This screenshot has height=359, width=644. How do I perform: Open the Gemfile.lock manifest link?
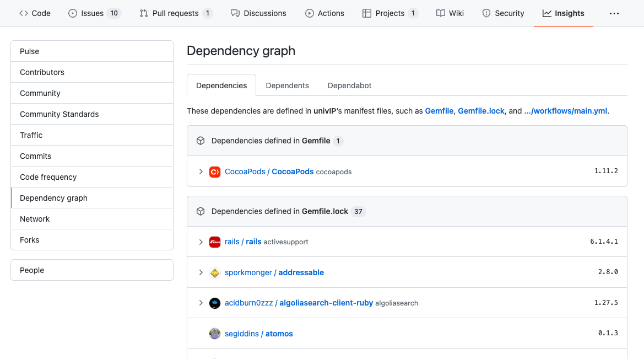click(x=481, y=111)
